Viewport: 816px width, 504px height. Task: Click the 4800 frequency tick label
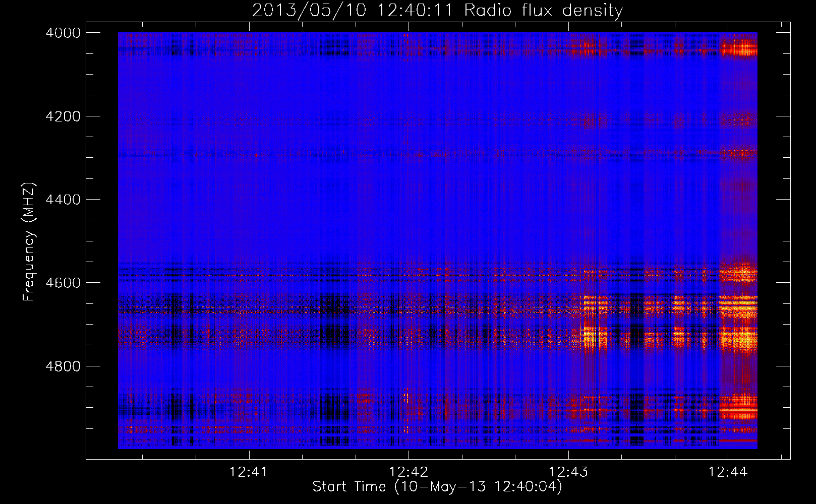(x=63, y=366)
